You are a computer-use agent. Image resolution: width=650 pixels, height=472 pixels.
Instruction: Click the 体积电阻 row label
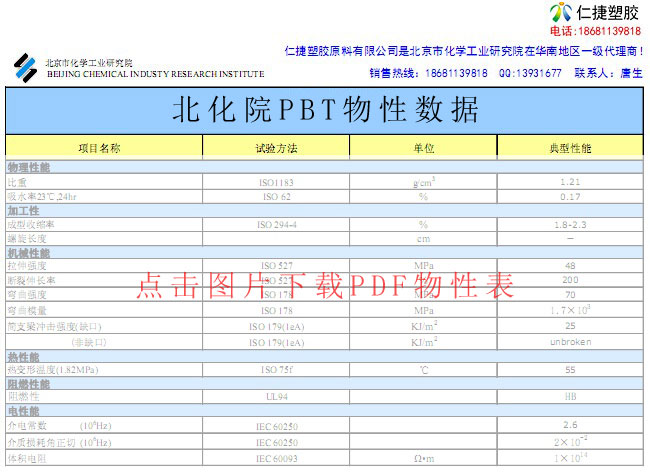27,459
